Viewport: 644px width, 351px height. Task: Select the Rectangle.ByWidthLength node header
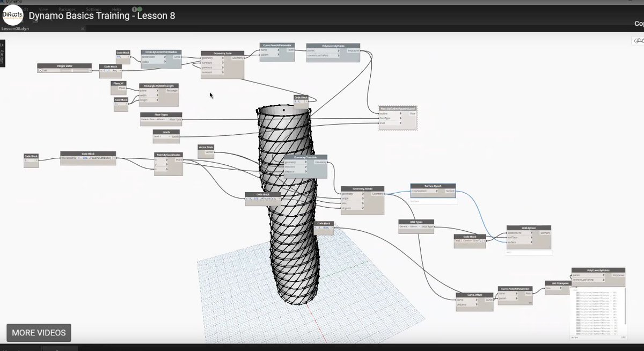coord(158,85)
